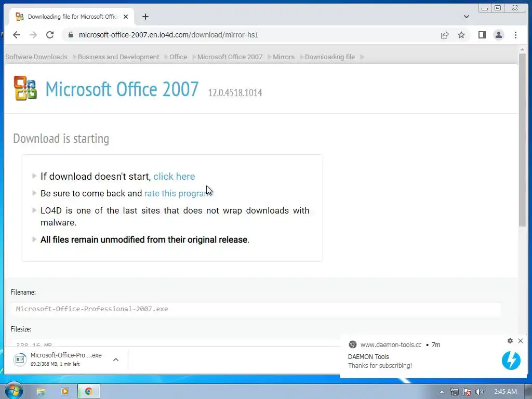Click the Microsoft Office 2007 logo icon
Image resolution: width=532 pixels, height=399 pixels.
coord(25,88)
